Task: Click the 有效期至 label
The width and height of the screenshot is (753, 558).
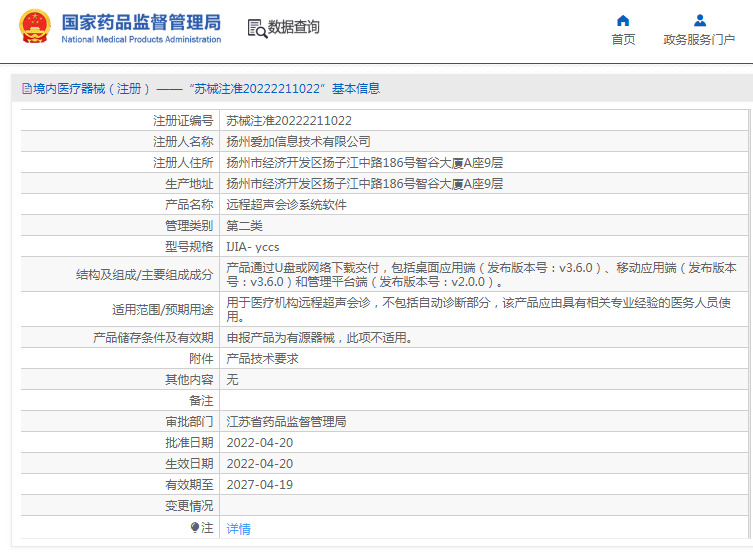Action: [189, 485]
